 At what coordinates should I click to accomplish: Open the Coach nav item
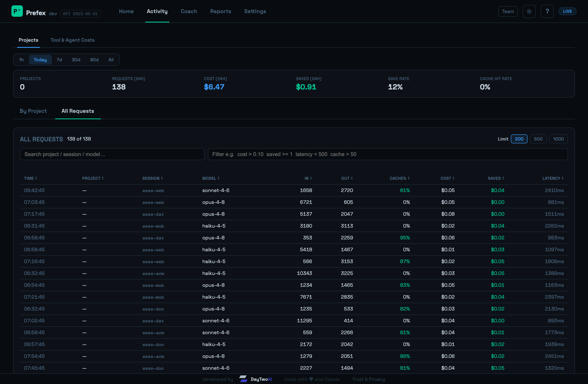coord(189,11)
